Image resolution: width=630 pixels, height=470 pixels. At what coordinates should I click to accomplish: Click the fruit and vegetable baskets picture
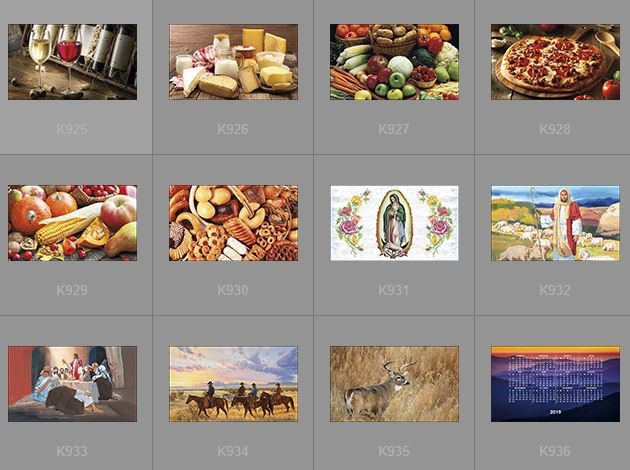394,62
